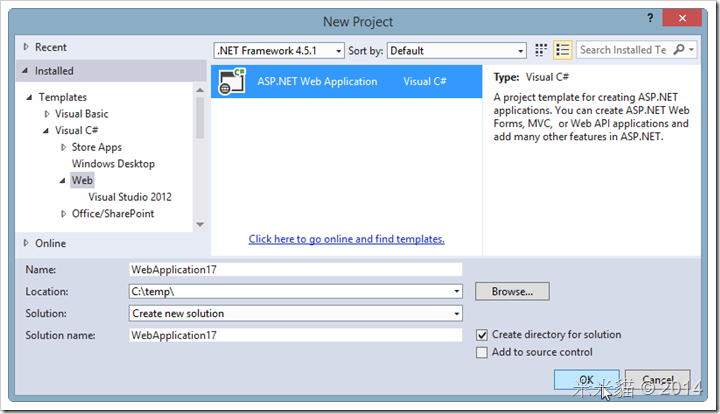Open the online templates link

click(x=347, y=239)
